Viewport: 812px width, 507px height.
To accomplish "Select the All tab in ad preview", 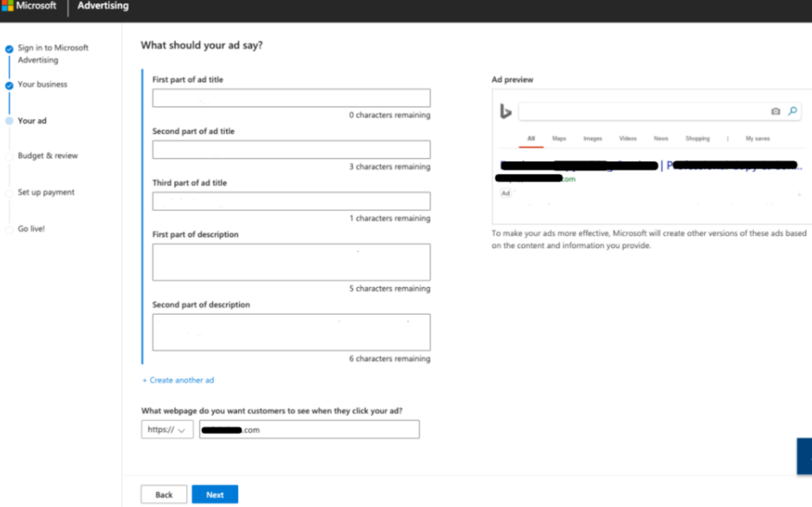I will coord(531,139).
